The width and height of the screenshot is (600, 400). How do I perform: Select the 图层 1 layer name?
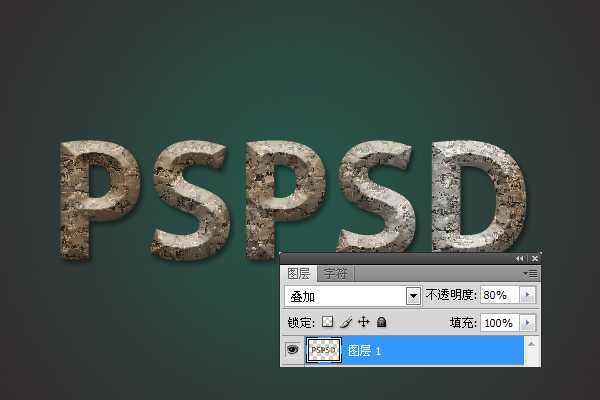click(x=365, y=351)
